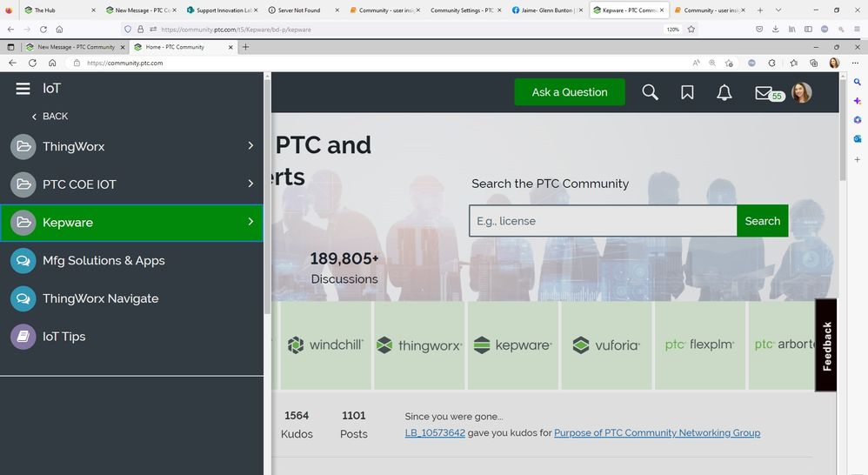Open the notifications bell icon
This screenshot has height=475, width=868.
coord(724,92)
